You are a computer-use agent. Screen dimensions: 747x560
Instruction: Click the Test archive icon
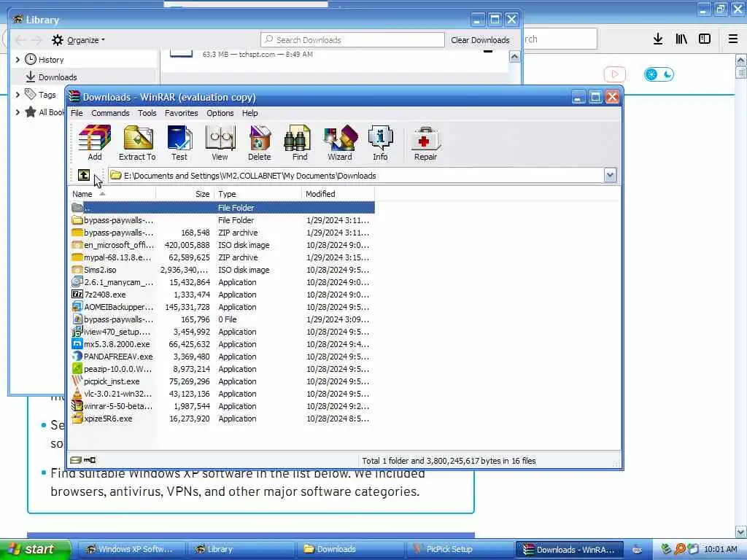[179, 143]
